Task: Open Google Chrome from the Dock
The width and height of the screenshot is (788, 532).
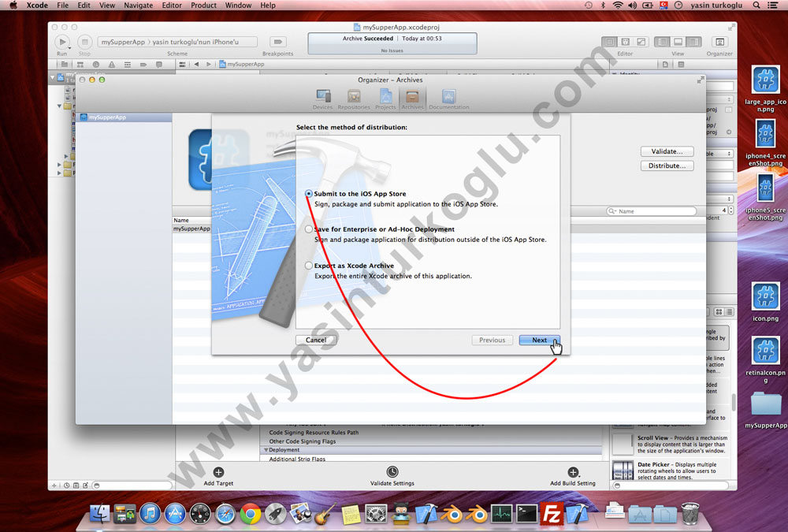Action: (x=251, y=514)
